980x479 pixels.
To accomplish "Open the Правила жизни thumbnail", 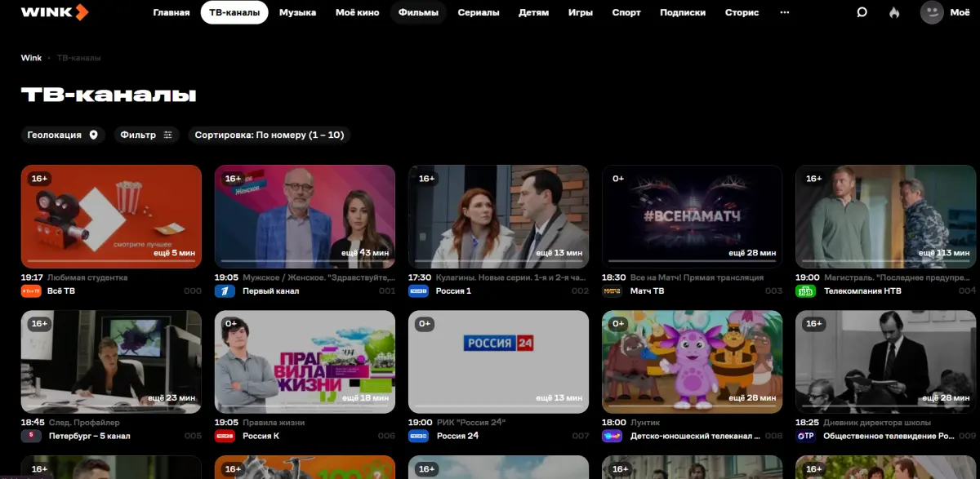I will tap(305, 361).
